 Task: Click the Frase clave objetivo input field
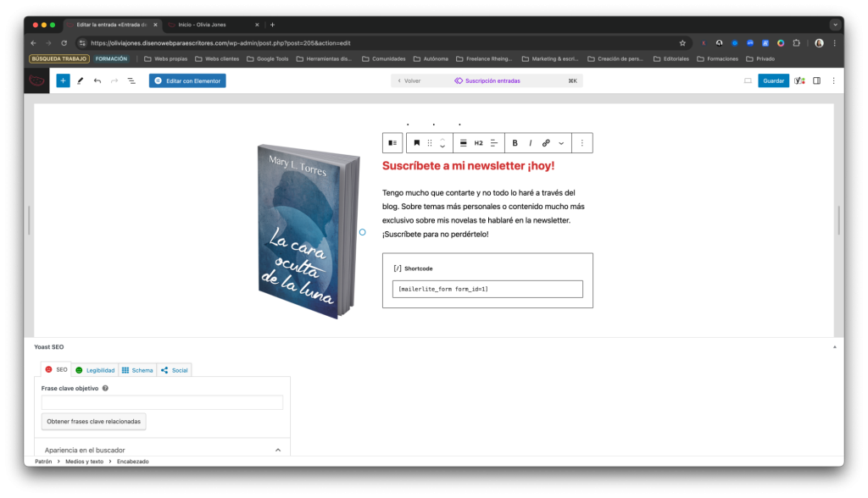pyautogui.click(x=162, y=402)
